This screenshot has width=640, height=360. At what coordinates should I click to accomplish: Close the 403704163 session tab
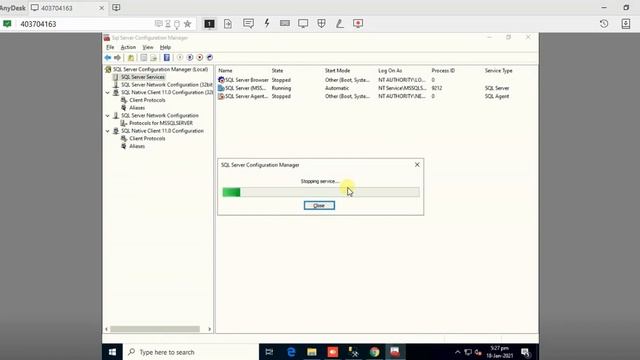[102, 8]
